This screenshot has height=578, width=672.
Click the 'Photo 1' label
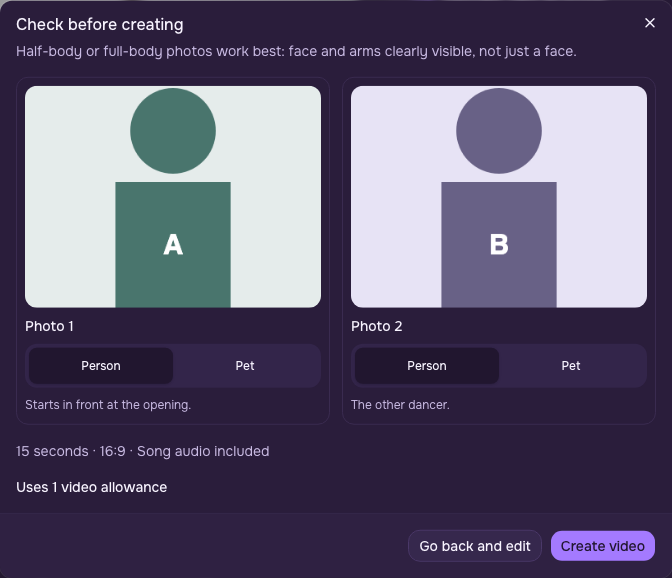pos(49,326)
